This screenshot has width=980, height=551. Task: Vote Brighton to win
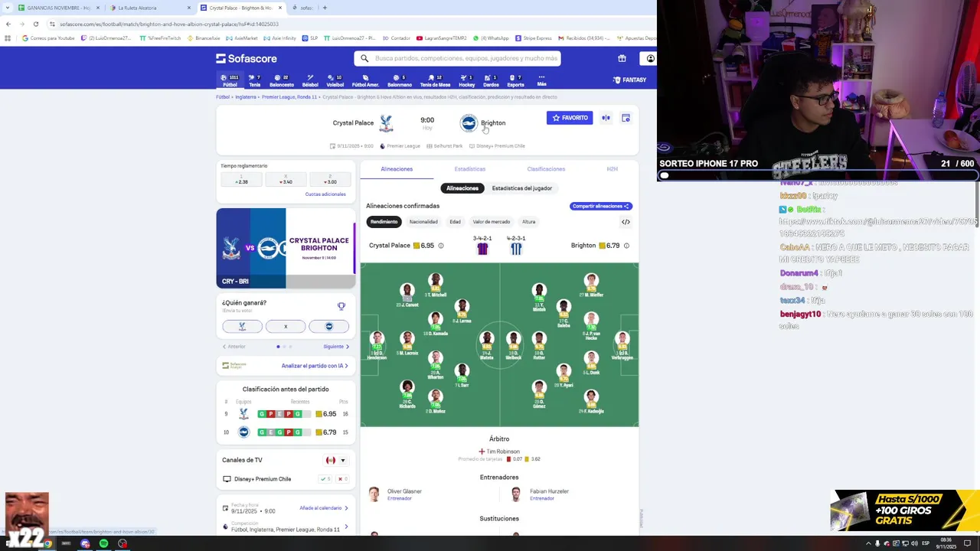point(329,326)
